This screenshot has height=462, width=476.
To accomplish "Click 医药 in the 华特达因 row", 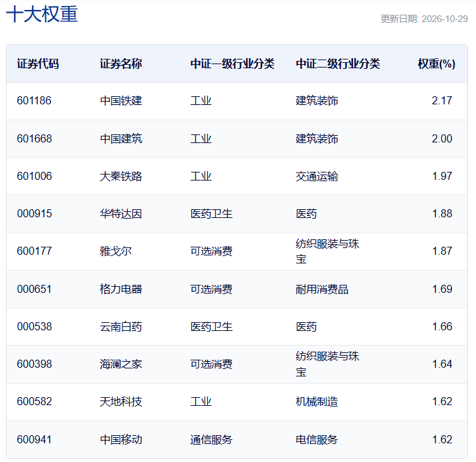I will [x=306, y=214].
